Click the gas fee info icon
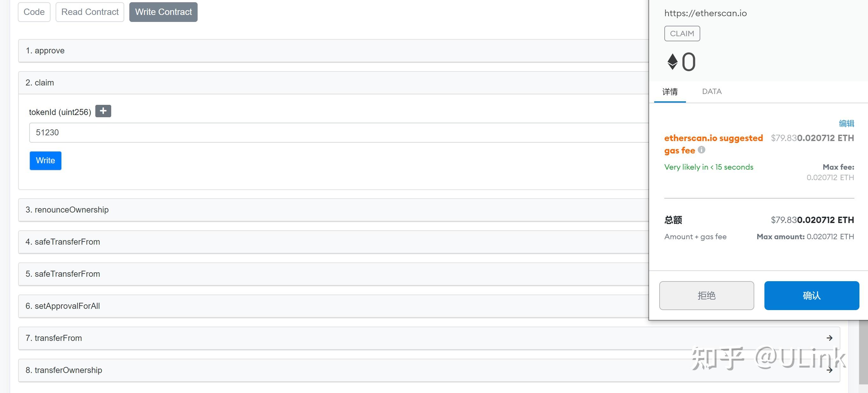 (701, 150)
